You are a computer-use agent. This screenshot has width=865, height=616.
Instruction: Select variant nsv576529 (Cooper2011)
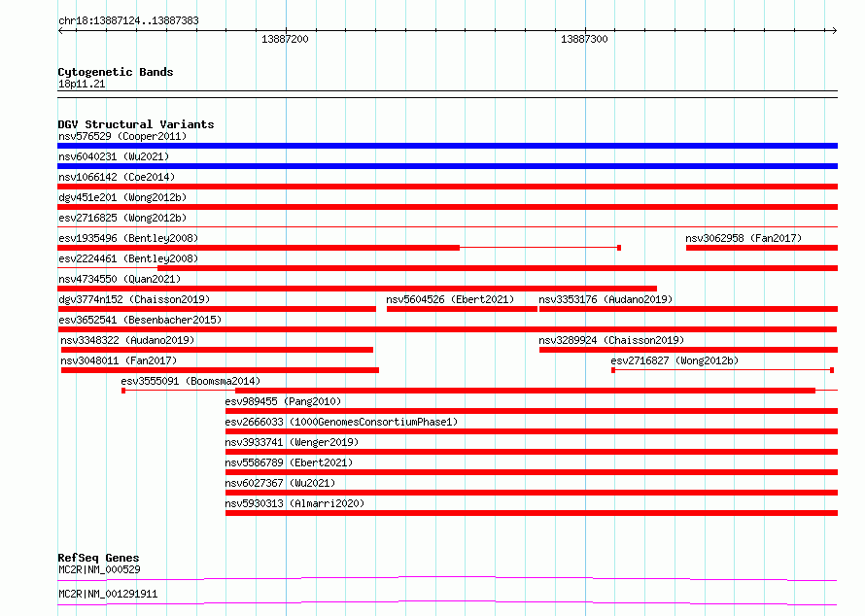click(x=122, y=136)
